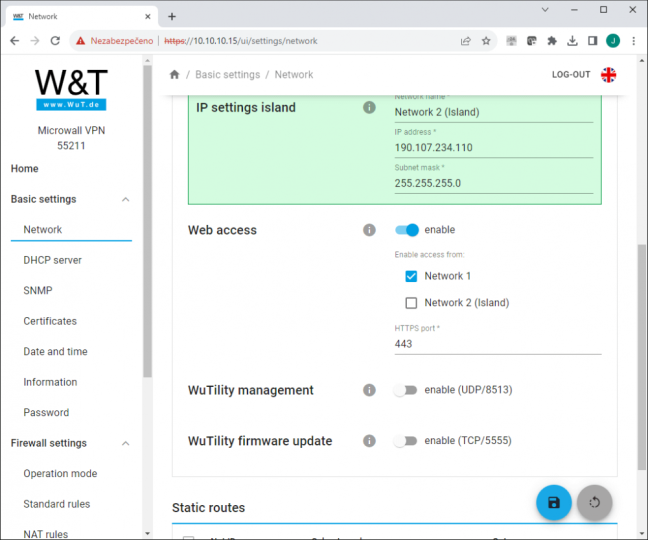Click the tab search chevron in title bar
The height and width of the screenshot is (540, 648).
point(545,10)
